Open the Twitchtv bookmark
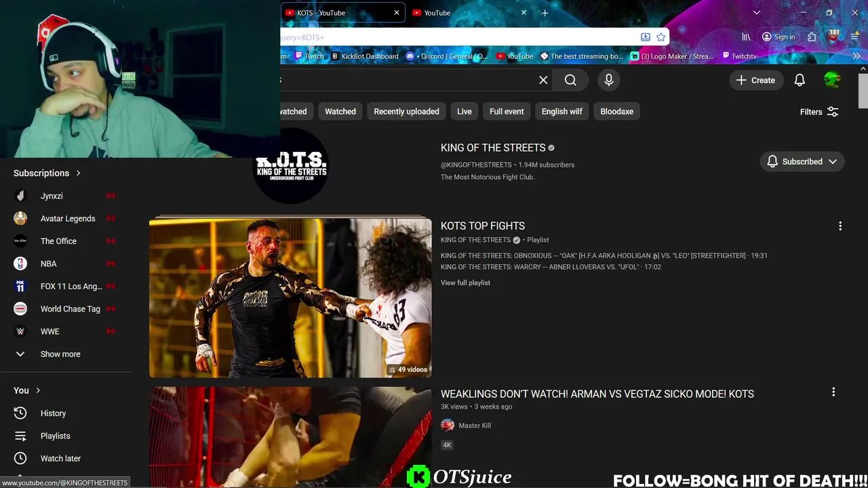The image size is (868, 488). 739,56
